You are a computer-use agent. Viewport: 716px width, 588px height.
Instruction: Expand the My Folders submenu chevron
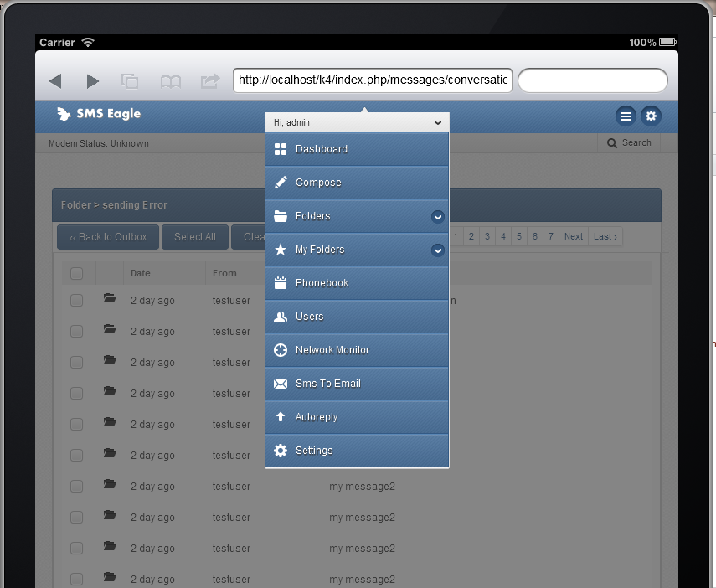pyautogui.click(x=438, y=250)
